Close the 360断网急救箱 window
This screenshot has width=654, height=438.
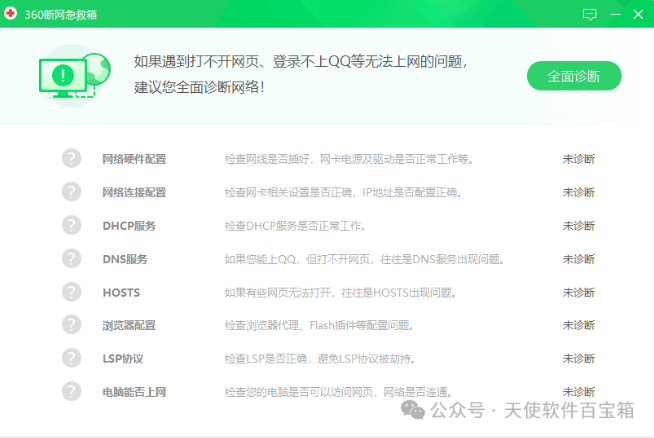click(x=638, y=15)
